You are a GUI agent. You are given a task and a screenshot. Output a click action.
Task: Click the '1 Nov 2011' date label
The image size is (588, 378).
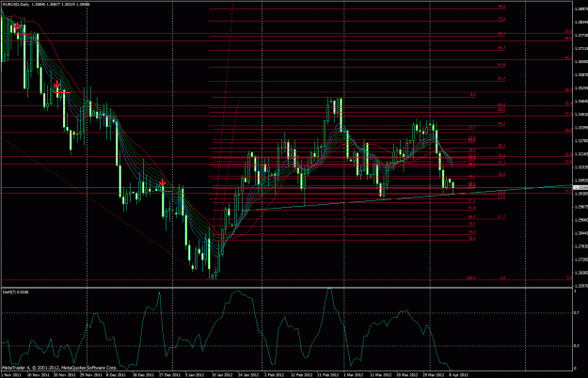point(9,374)
